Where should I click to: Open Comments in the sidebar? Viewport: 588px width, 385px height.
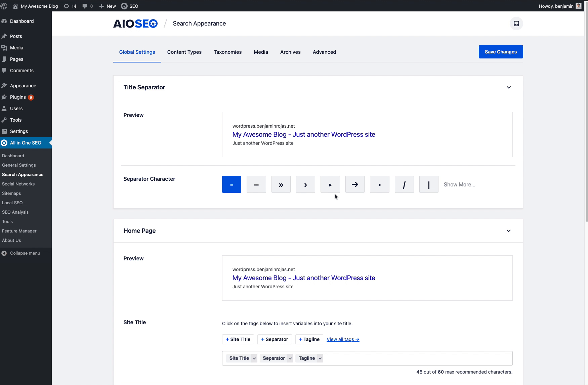pos(22,71)
